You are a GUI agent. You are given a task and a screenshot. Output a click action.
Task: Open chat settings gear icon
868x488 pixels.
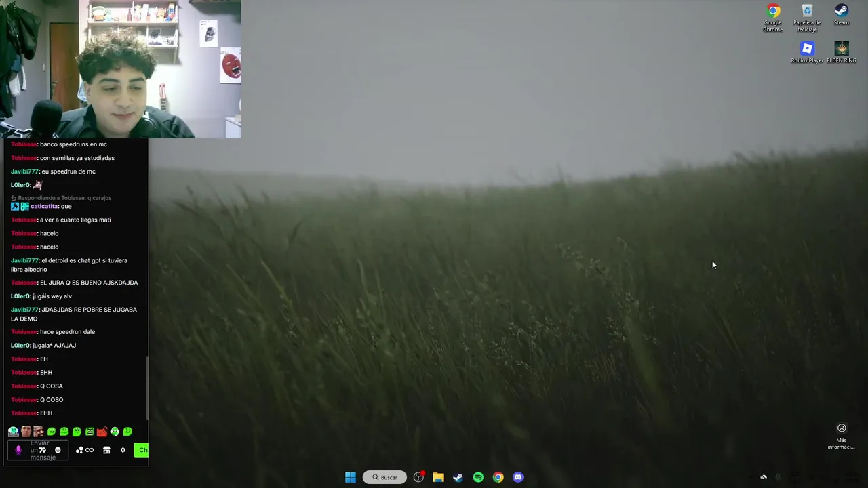point(123,450)
